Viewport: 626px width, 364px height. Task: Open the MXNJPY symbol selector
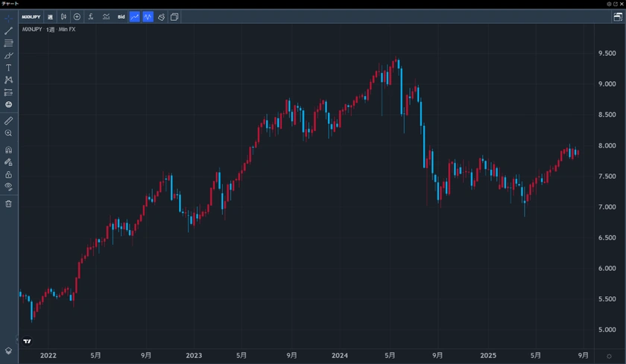(31, 16)
